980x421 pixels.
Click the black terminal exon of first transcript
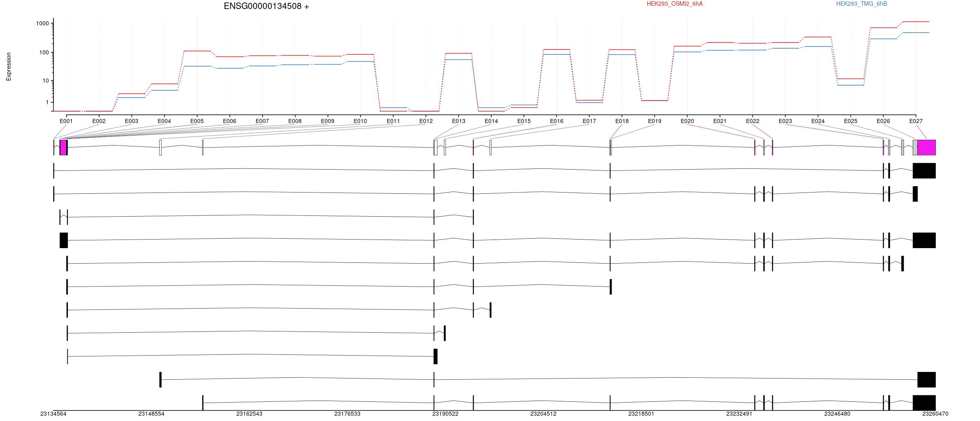[924, 171]
